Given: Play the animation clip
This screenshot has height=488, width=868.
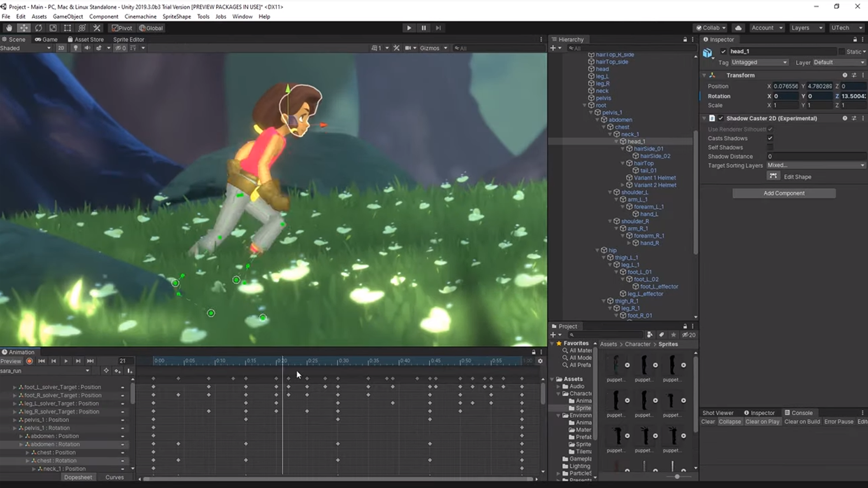Looking at the screenshot, I should pyautogui.click(x=66, y=361).
